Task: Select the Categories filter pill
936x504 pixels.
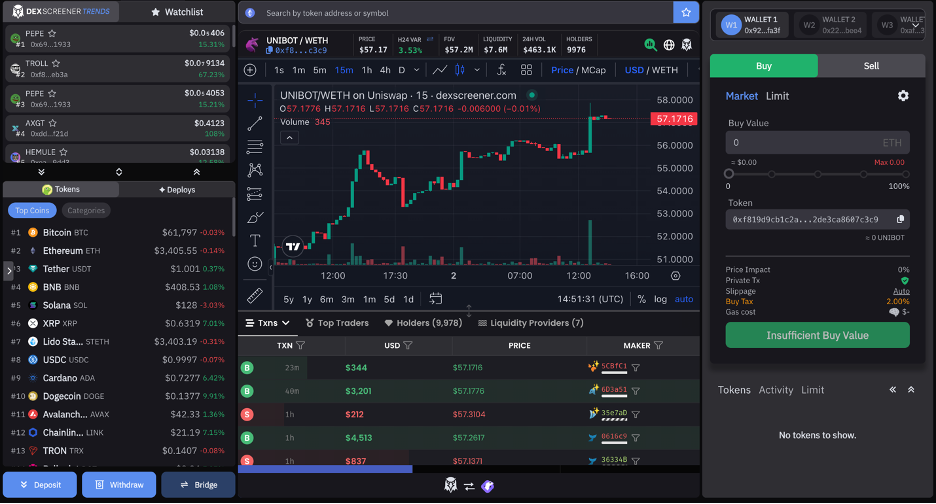Action: [86, 210]
